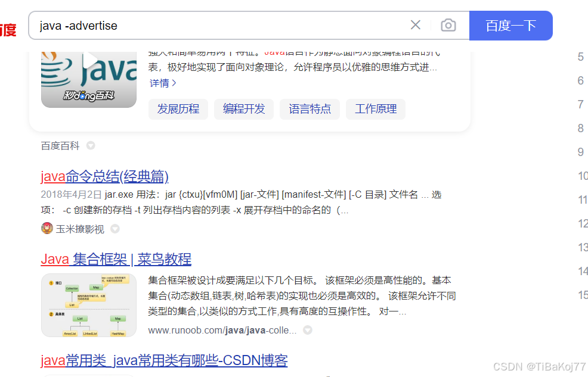
Task: Select the 语言特点 tag
Action: (310, 109)
